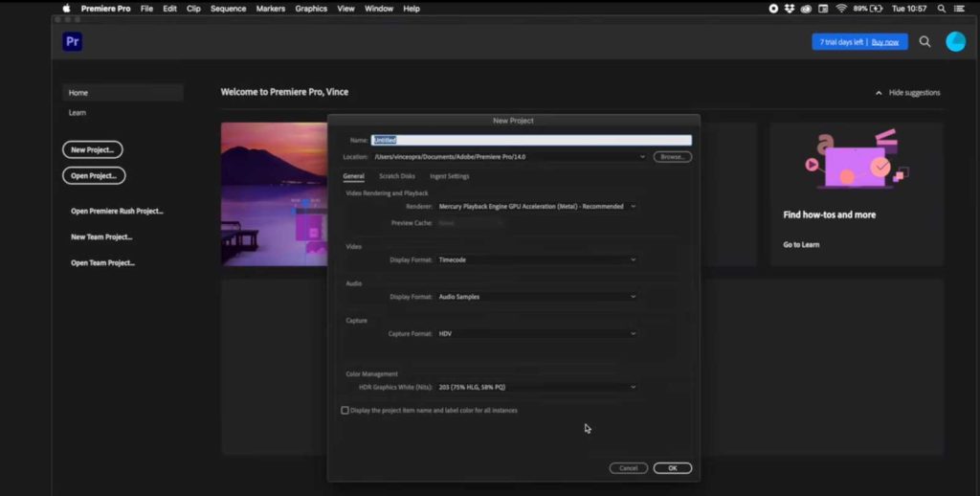The height and width of the screenshot is (496, 980).
Task: Click OK in New Project dialog
Action: click(x=673, y=468)
